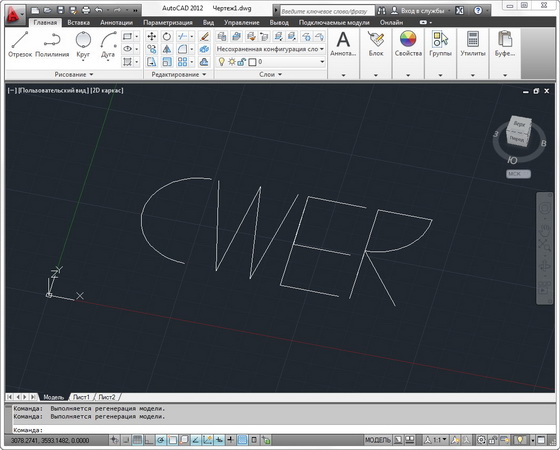The image size is (560, 450).
Task: Select the Mirror tool icon
Action: point(167,49)
